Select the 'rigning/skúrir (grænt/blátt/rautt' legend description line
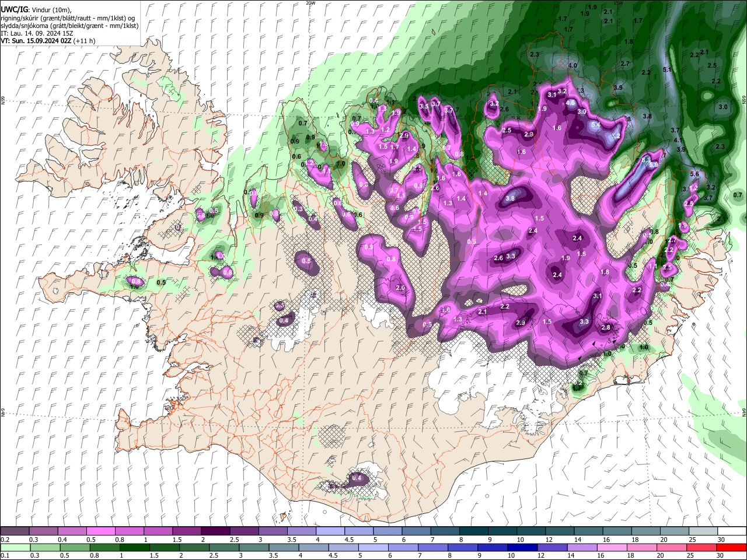 pyautogui.click(x=67, y=18)
